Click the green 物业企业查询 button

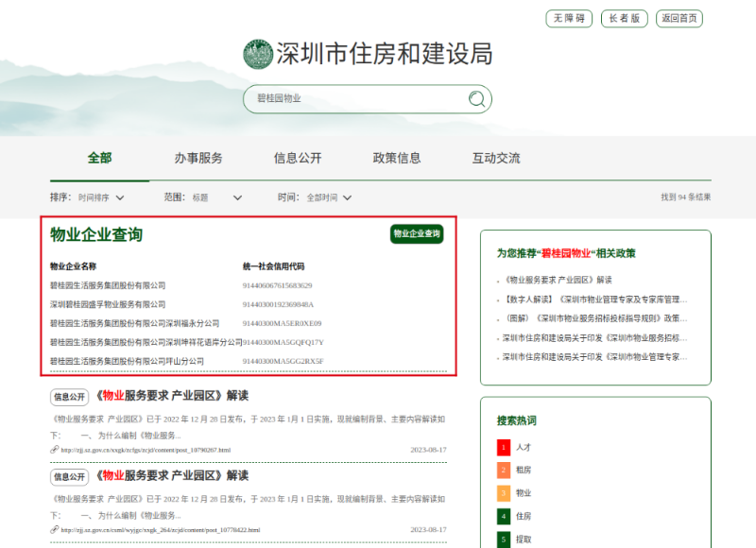[x=417, y=233]
